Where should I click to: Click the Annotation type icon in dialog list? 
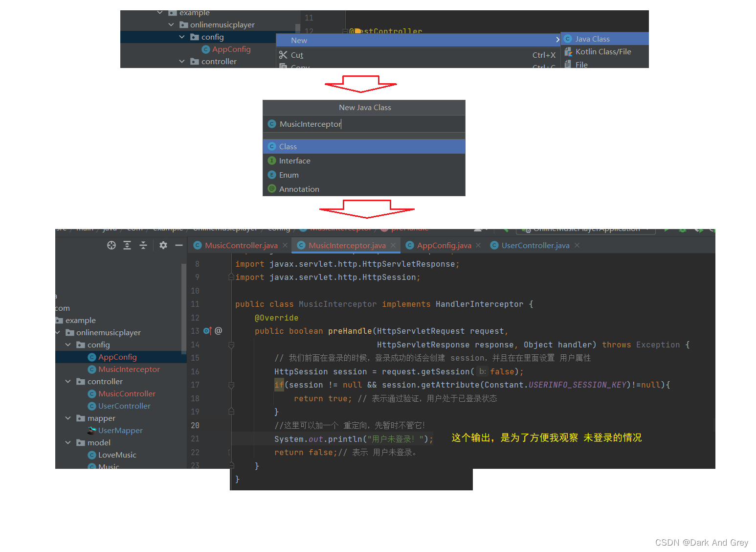[272, 189]
